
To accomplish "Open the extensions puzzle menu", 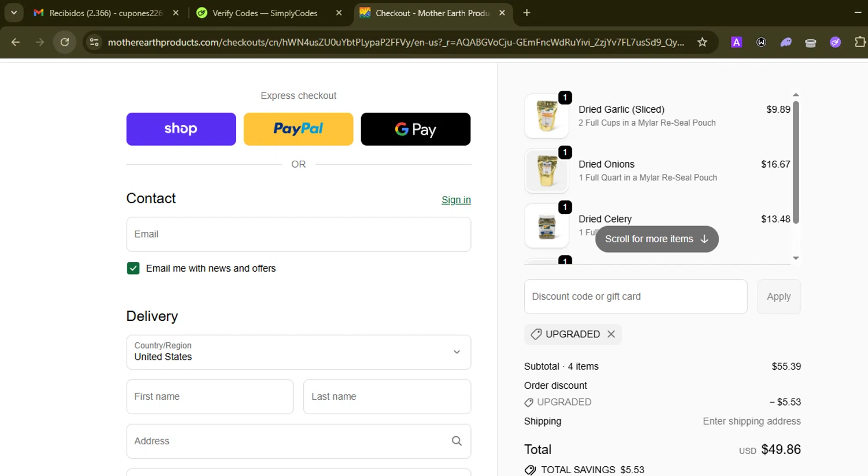I will click(860, 42).
